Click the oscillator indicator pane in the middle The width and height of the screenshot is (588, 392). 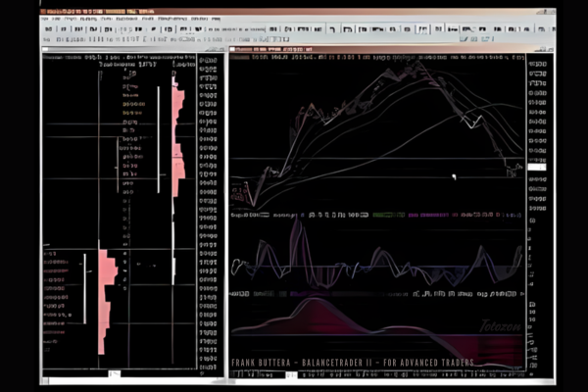[377, 260]
